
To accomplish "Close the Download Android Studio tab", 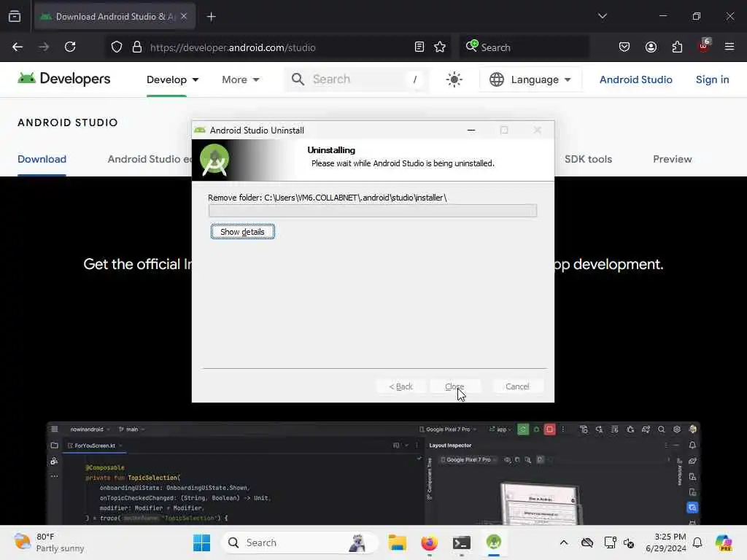I will click(184, 17).
